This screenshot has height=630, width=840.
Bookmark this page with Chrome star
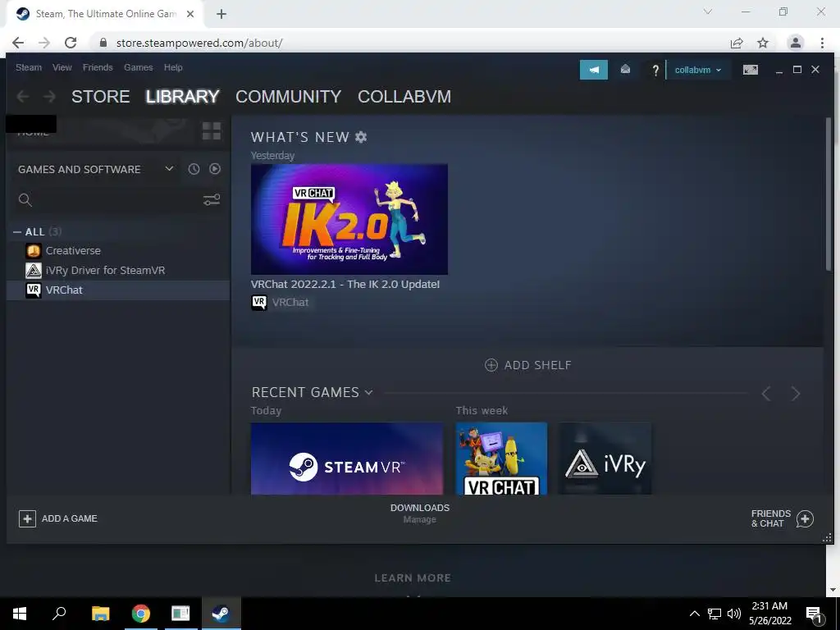763,43
